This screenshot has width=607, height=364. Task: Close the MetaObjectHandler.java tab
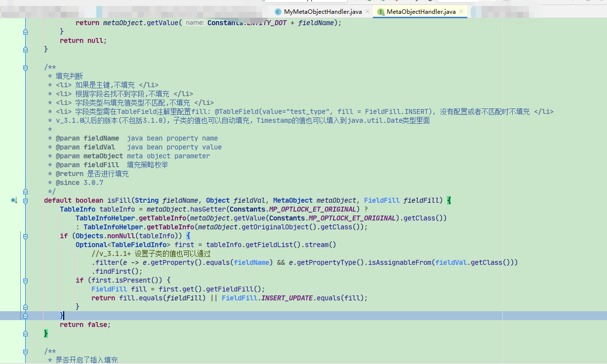[x=460, y=11]
